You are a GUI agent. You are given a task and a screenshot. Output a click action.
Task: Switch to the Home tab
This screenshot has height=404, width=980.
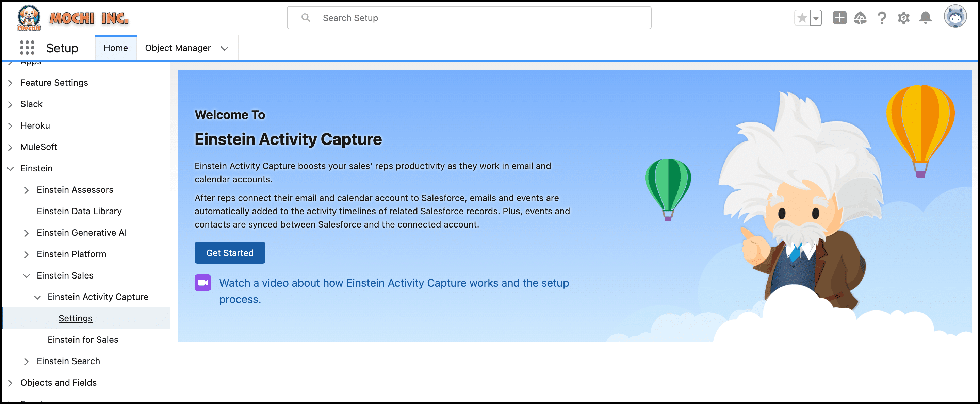pos(116,48)
